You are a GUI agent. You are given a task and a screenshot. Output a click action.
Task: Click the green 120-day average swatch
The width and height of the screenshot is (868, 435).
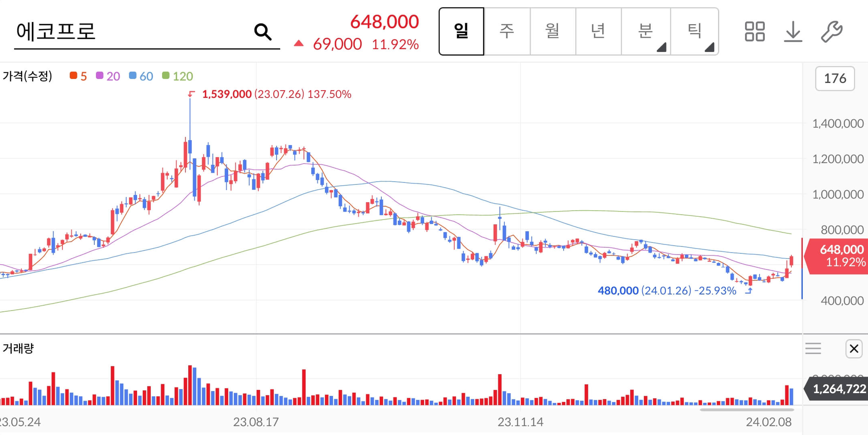click(x=166, y=76)
